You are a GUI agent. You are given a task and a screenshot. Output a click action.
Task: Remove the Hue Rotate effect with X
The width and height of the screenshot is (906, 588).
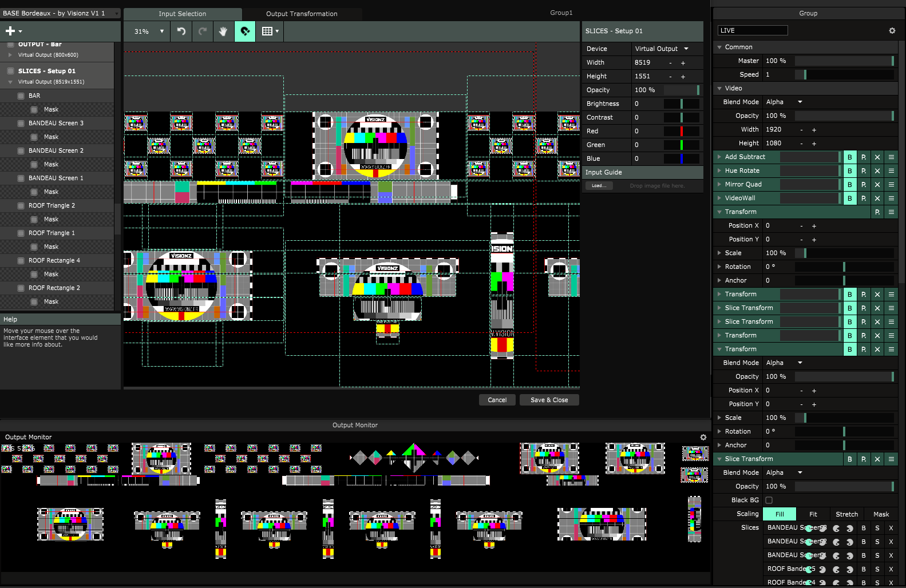877,171
